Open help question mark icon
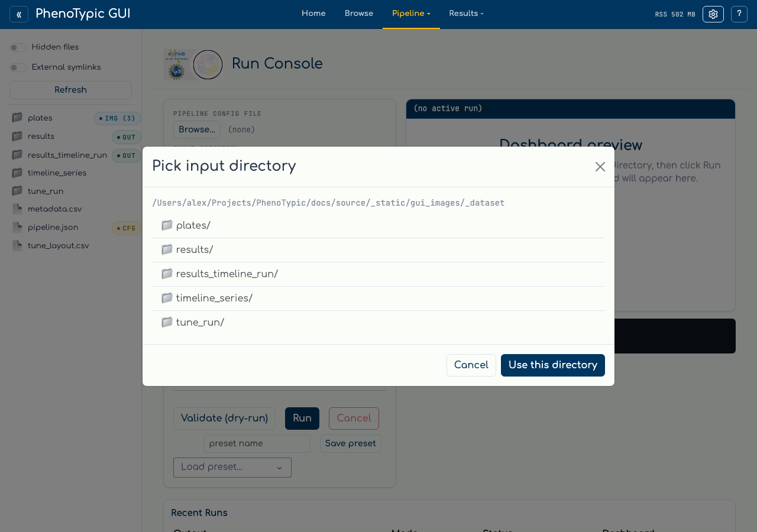Screen dimensions: 757x532 (739, 14)
